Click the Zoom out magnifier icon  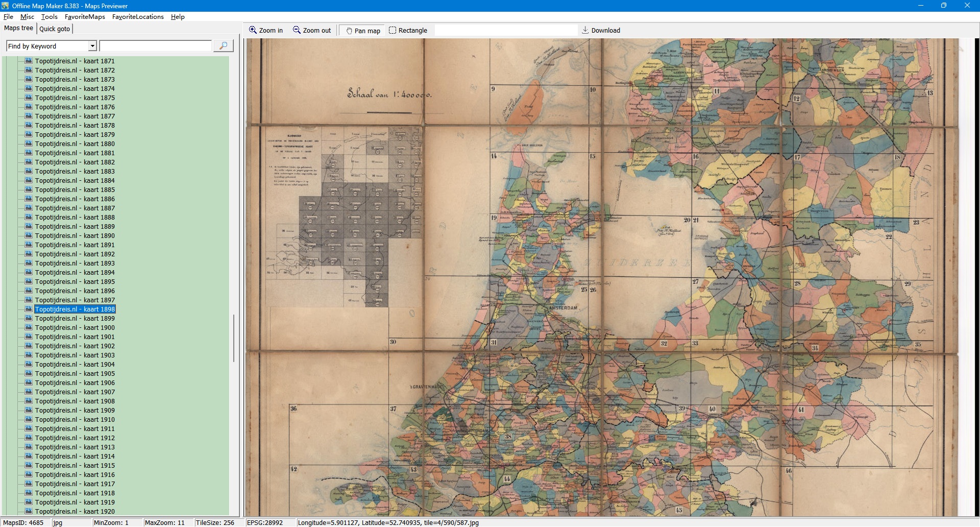tap(297, 30)
